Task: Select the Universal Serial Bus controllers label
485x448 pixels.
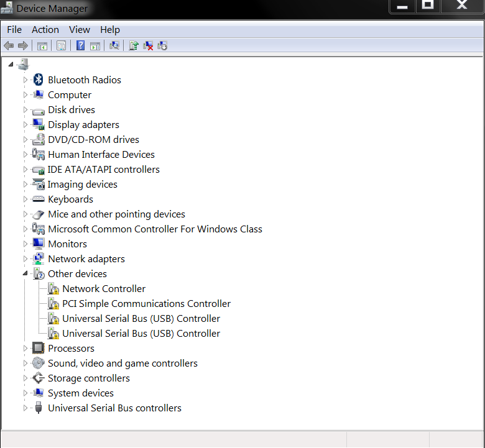Action: click(114, 408)
